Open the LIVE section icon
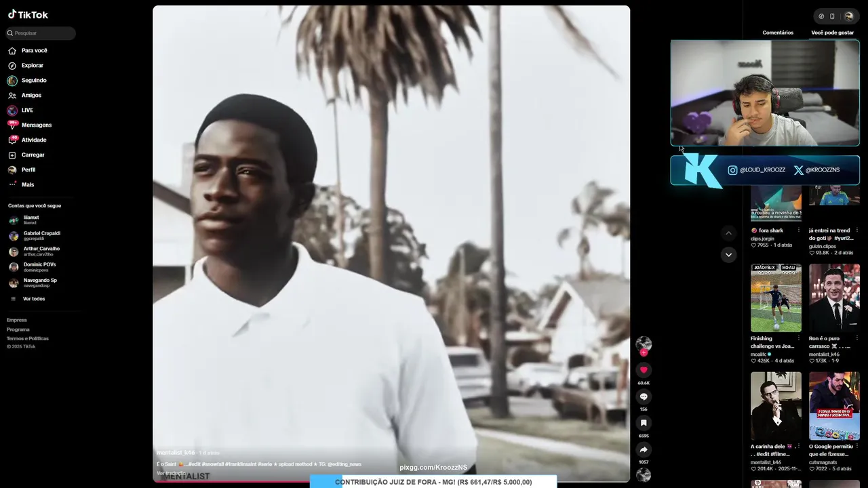Screen dimensions: 868x488 12,110
